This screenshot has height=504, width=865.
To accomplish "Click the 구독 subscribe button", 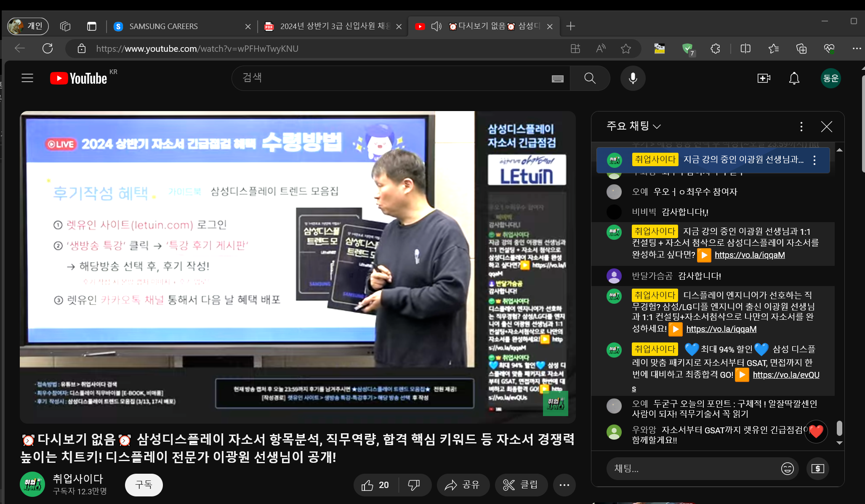I will (144, 485).
